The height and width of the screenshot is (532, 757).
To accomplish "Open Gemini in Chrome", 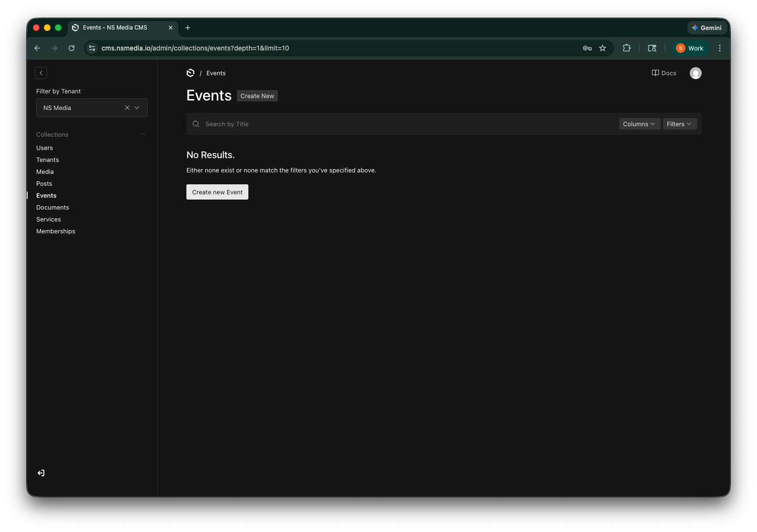I will click(707, 28).
